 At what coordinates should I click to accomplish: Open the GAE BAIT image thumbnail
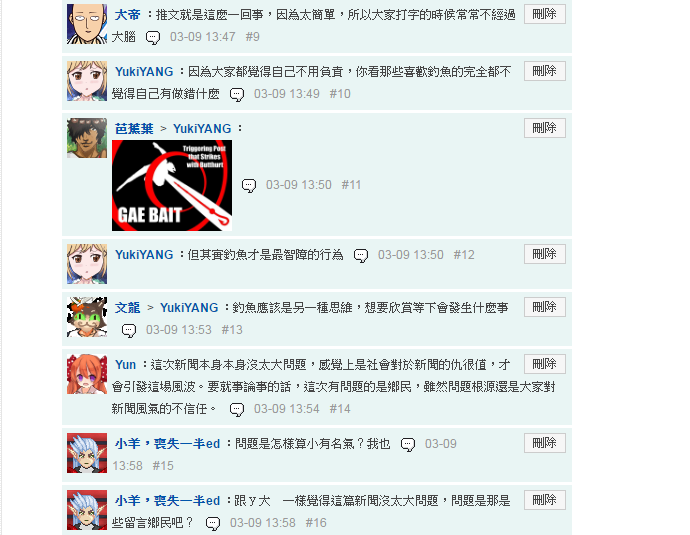172,185
